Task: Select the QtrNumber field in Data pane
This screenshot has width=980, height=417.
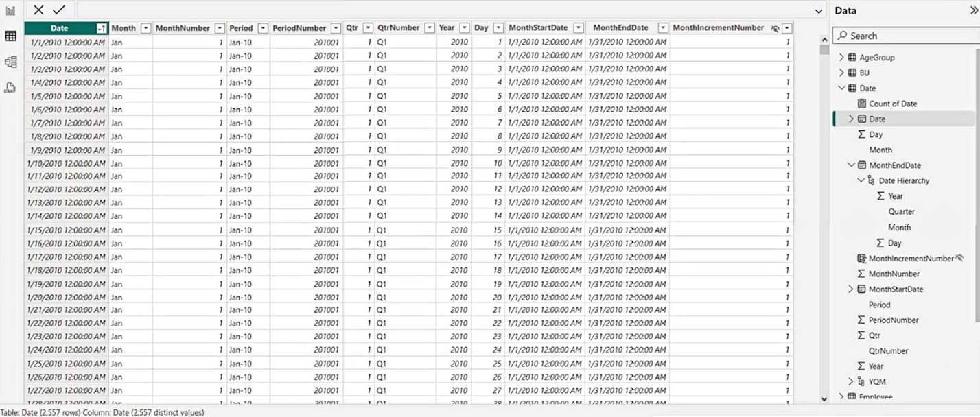Action: tap(888, 350)
